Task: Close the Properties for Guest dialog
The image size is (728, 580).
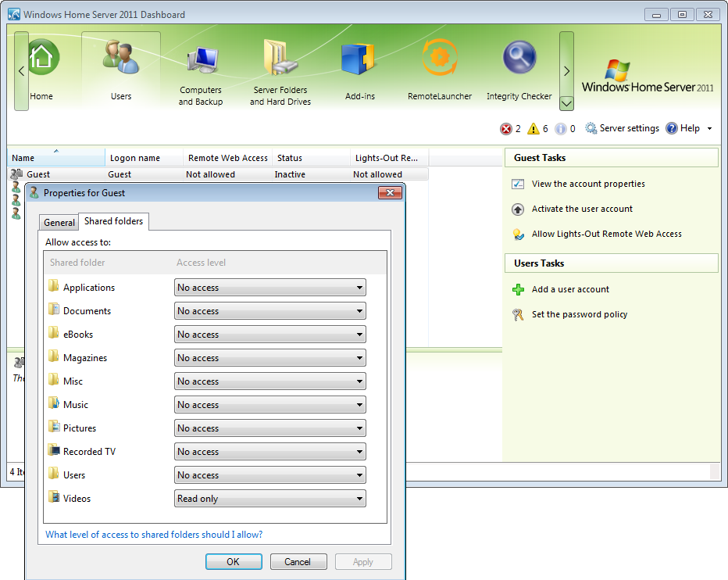Action: 390,193
